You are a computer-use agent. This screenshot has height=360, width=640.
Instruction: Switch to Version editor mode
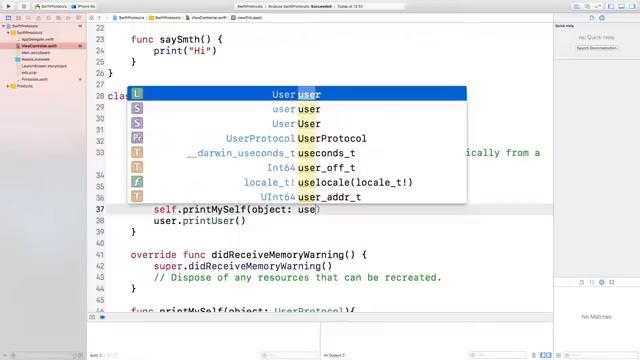pyautogui.click(x=597, y=7)
